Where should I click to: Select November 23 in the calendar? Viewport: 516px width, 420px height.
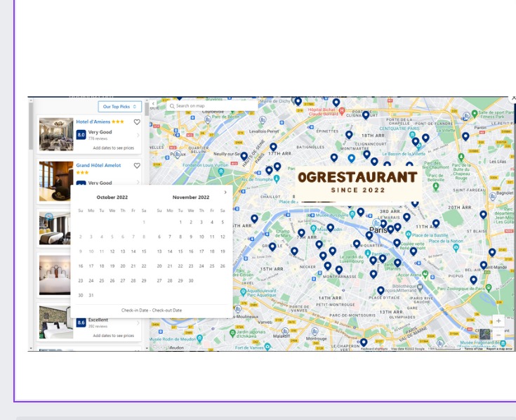click(191, 266)
